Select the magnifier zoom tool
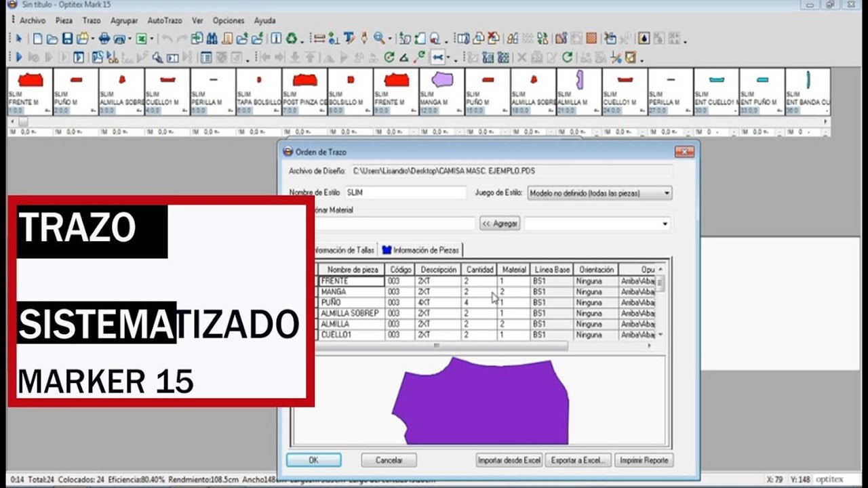 (x=379, y=39)
